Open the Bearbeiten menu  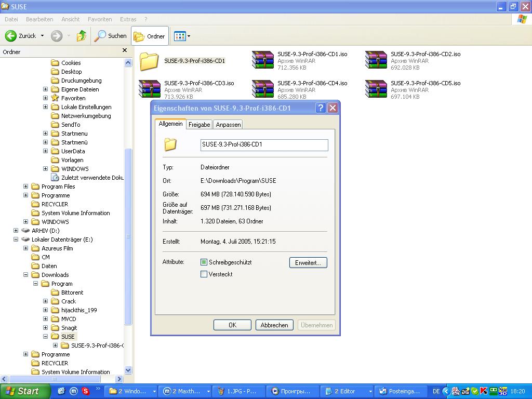(x=39, y=19)
